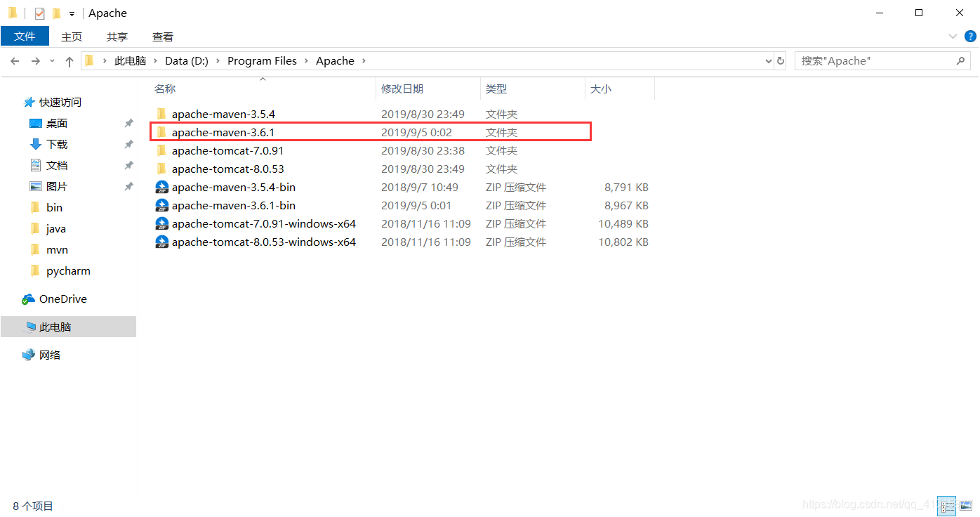The height and width of the screenshot is (517, 980).
Task: Switch to details view layout icon
Action: (x=946, y=504)
